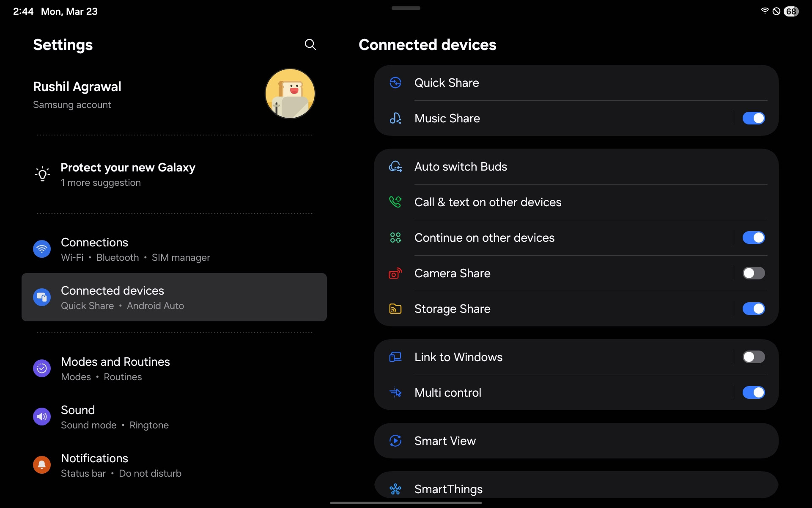812x508 pixels.
Task: Tap the green phone call icon
Action: click(x=395, y=202)
